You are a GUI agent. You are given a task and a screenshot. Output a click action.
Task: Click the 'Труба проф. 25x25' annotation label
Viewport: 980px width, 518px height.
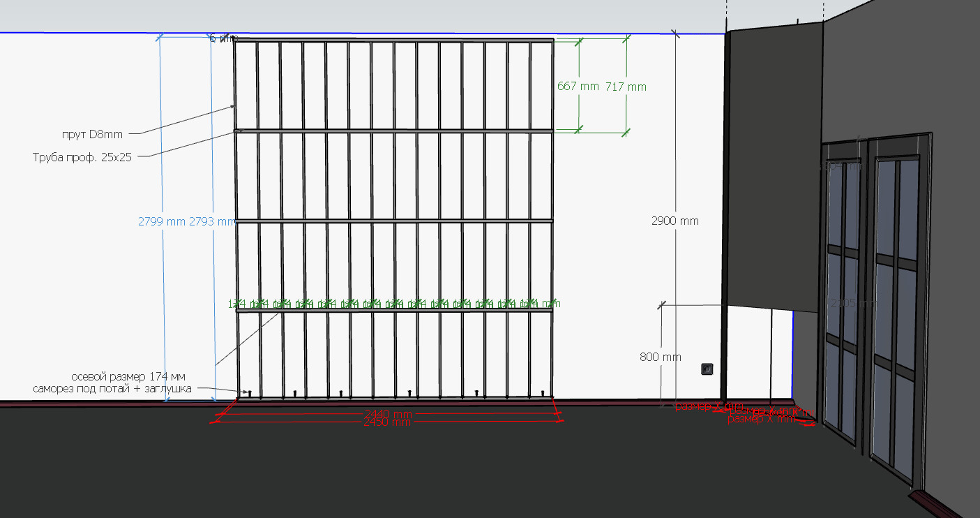click(82, 156)
